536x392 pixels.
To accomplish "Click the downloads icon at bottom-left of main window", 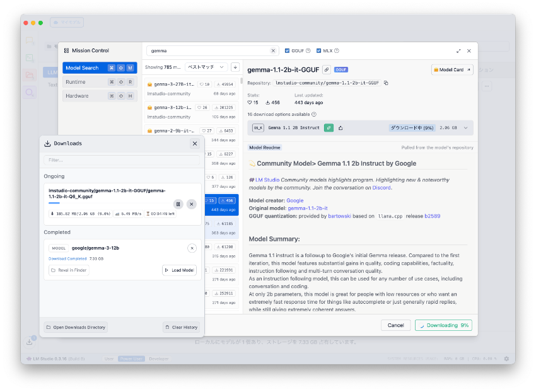I will [30, 342].
